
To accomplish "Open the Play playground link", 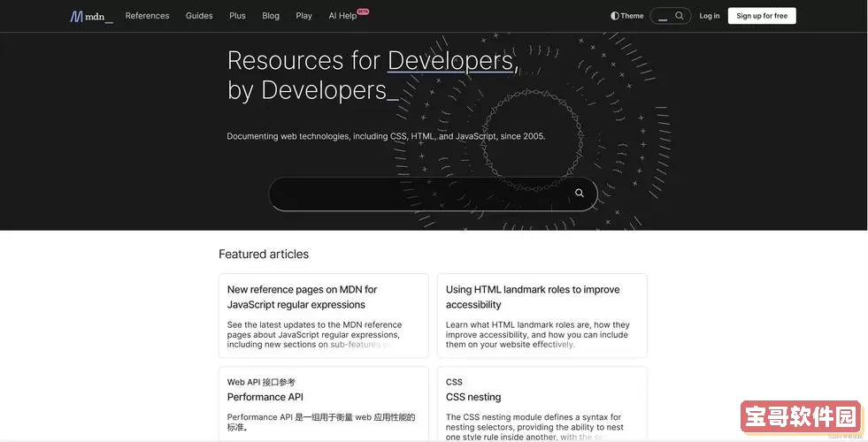I will coord(303,16).
